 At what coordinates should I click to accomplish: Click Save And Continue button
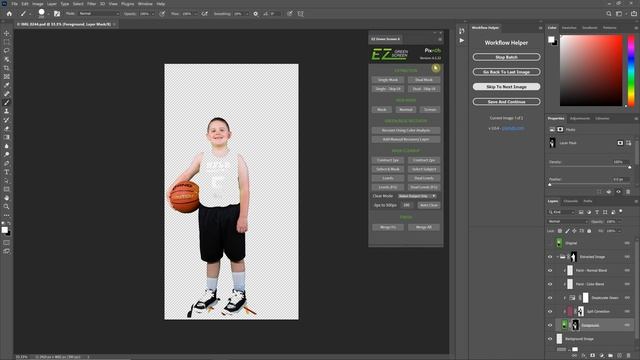pos(507,102)
